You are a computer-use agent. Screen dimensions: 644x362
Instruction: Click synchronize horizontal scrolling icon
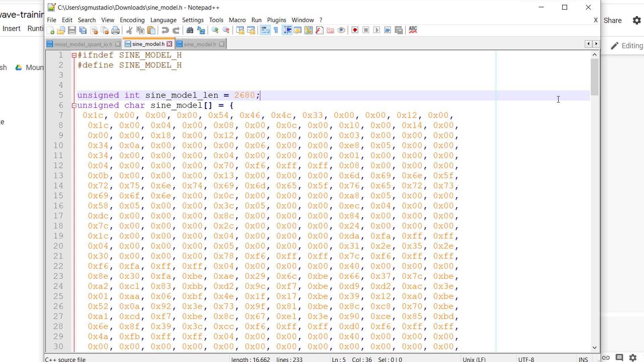[251, 31]
